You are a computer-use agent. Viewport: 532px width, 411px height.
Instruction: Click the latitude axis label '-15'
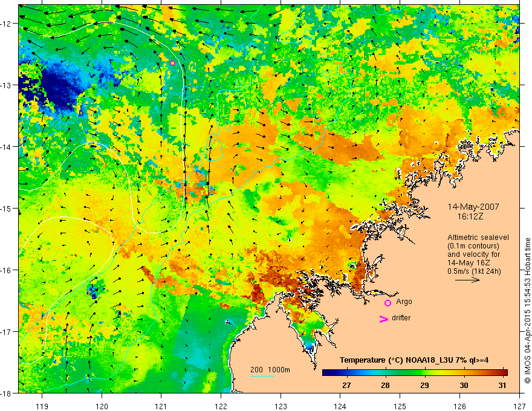pos(6,208)
